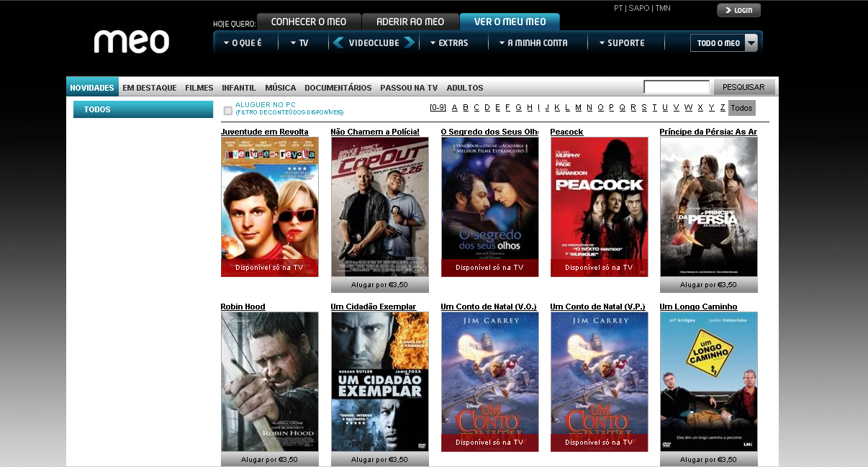Click the Um Cidadão Exemplar poster
868x467 pixels.
[x=380, y=381]
